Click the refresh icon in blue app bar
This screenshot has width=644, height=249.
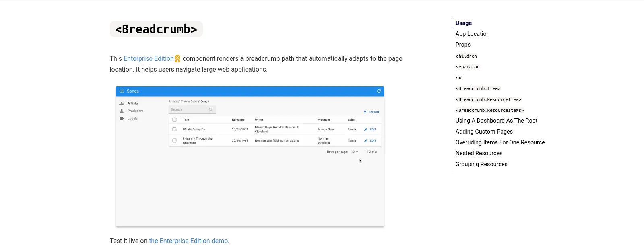[379, 91]
